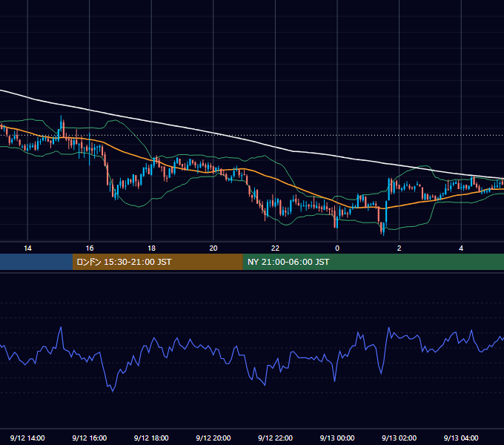Click hour label 2 on price chart axis
This screenshot has height=445, width=504.
pyautogui.click(x=399, y=248)
